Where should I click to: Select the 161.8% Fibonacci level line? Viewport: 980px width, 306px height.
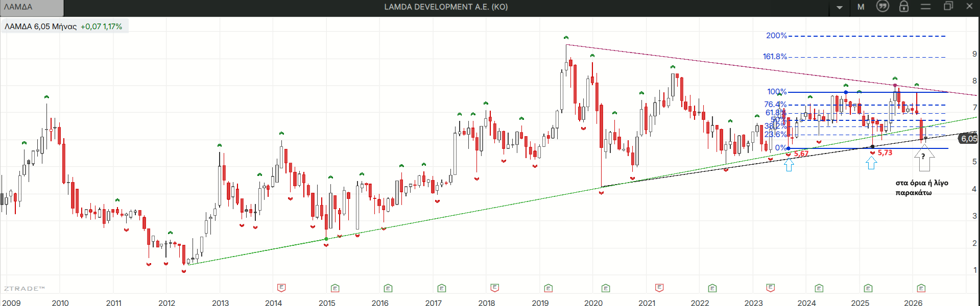[x=867, y=57]
